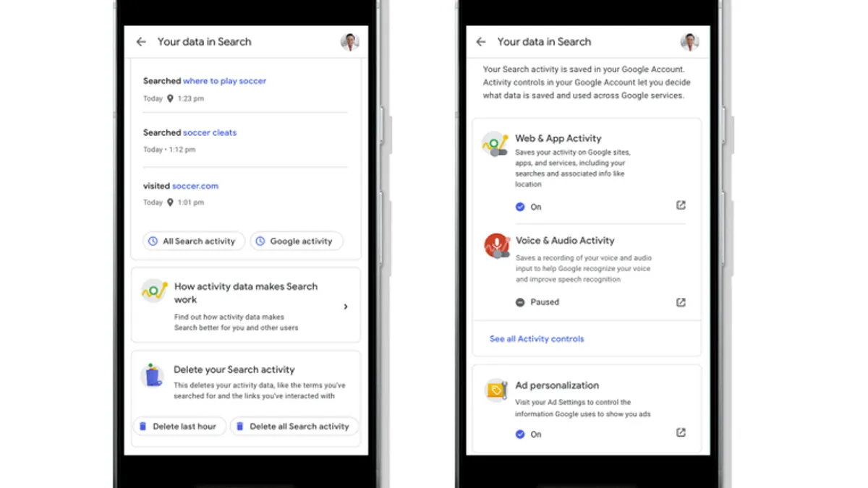Open Voice & Audio Activity external link icon
The height and width of the screenshot is (488, 868).
[x=681, y=302]
